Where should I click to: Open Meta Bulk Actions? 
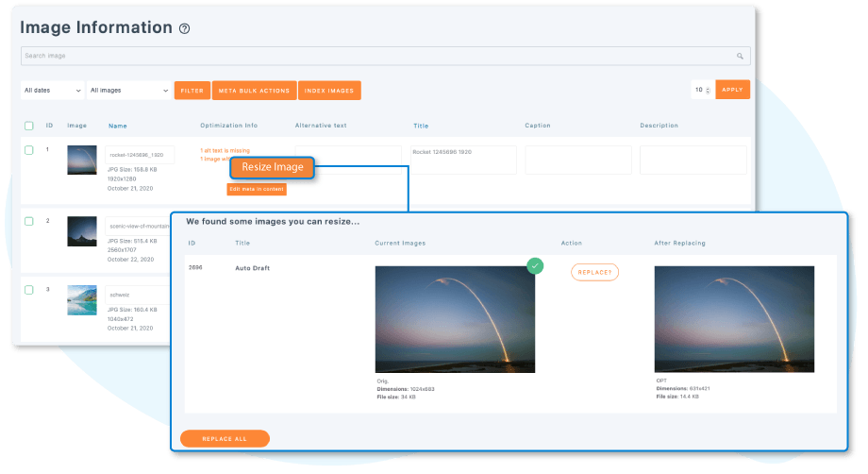click(254, 91)
